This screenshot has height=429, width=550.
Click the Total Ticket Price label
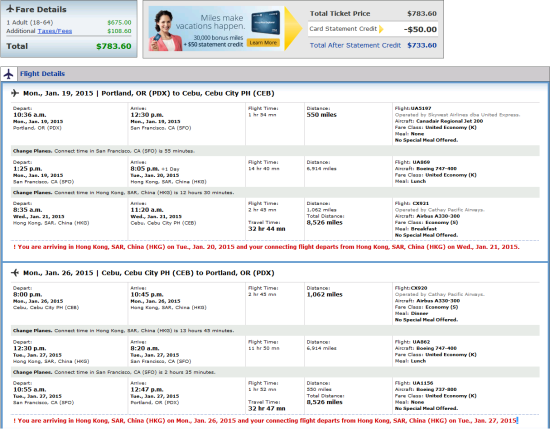[x=340, y=14]
